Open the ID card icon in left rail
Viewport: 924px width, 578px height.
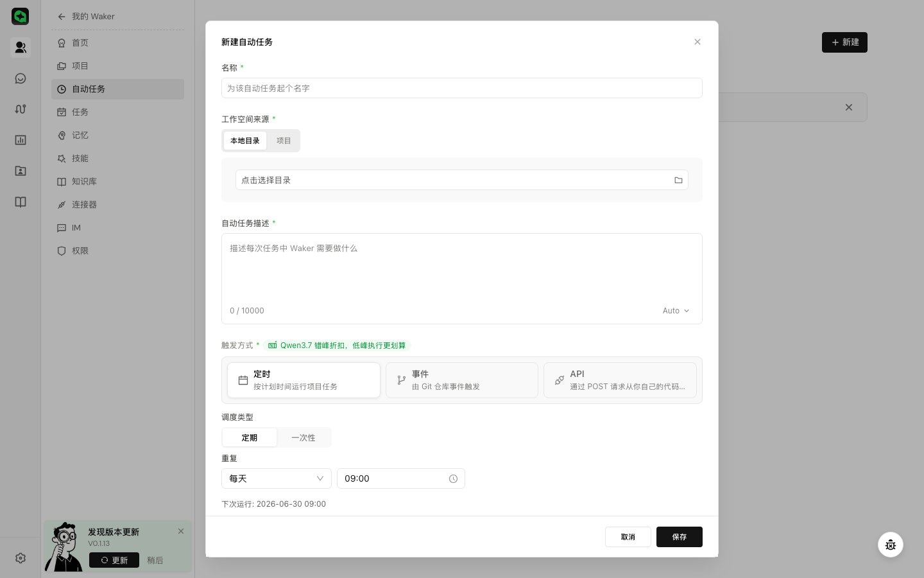pos(21,171)
